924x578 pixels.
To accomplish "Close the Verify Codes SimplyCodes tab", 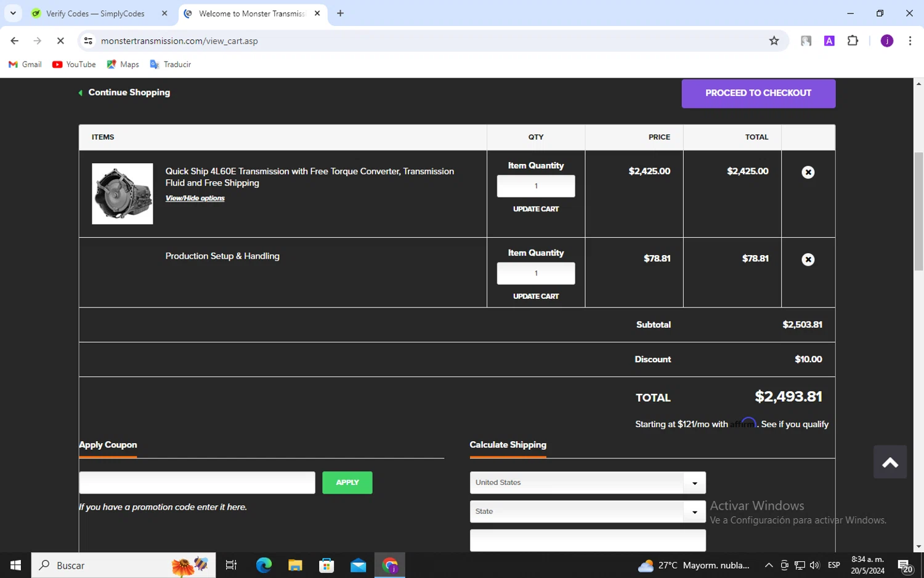I will click(164, 14).
